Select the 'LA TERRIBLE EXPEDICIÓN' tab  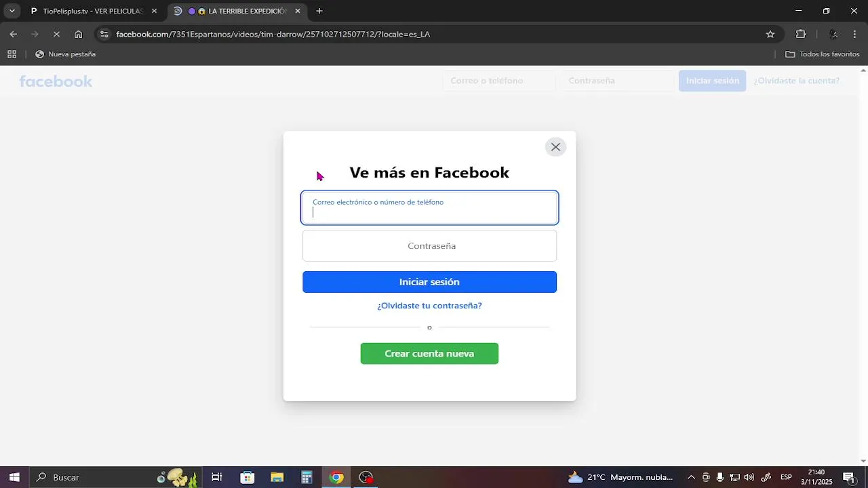point(237,11)
